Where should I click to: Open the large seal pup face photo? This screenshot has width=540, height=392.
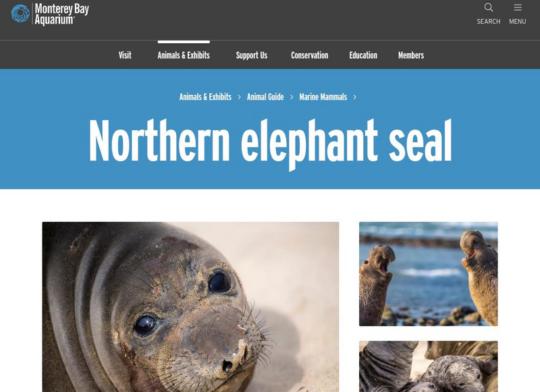pos(190,307)
